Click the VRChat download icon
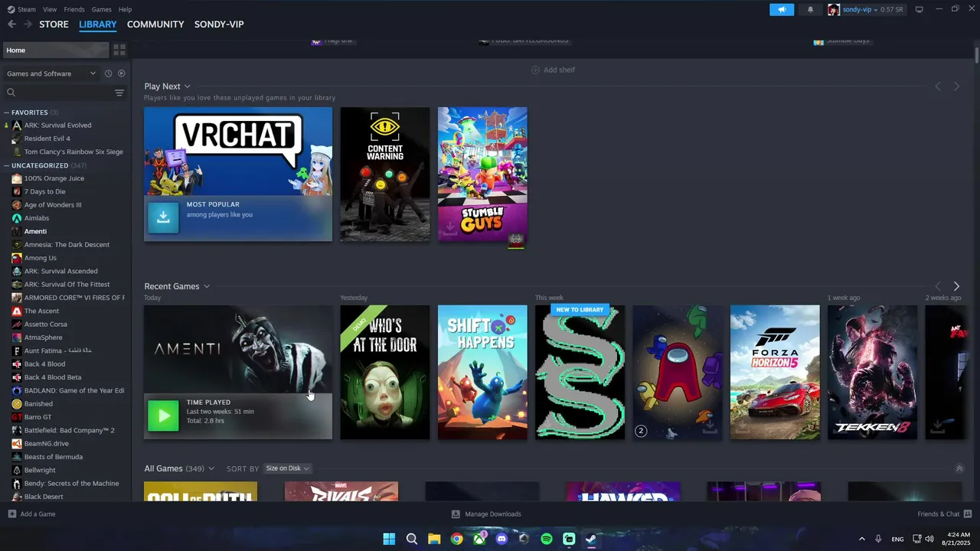 163,217
